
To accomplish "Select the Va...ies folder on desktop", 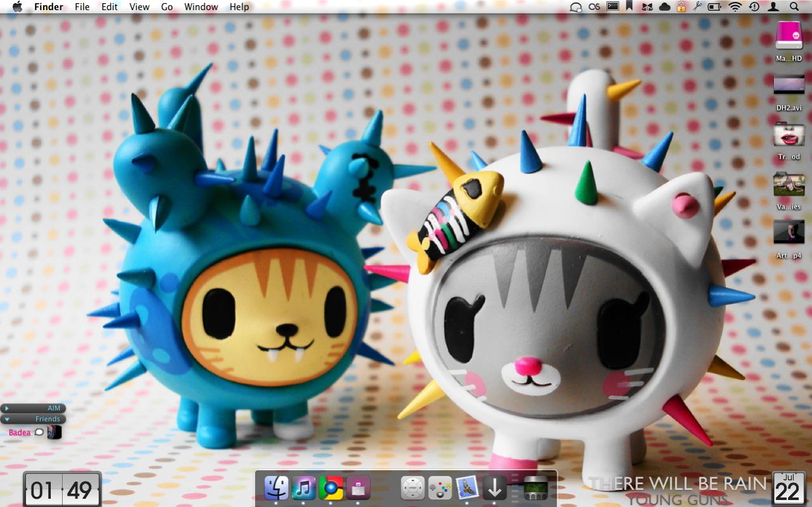I will pos(789,184).
